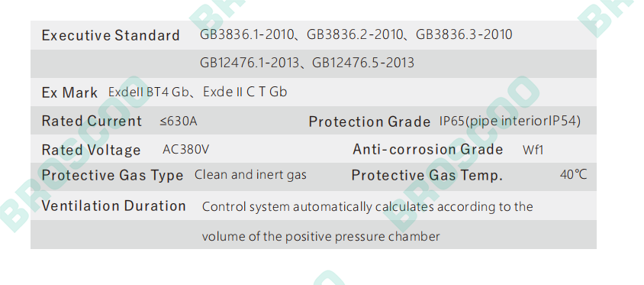Select the GB3836.1-2010 standard text
This screenshot has width=644, height=285.
coord(246,34)
